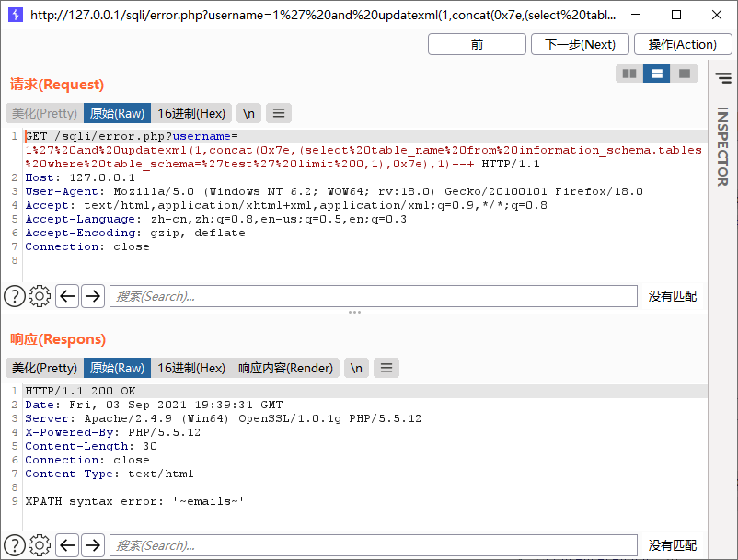Click the X-Powered-By: PHP/5.5.12 line

[113, 432]
